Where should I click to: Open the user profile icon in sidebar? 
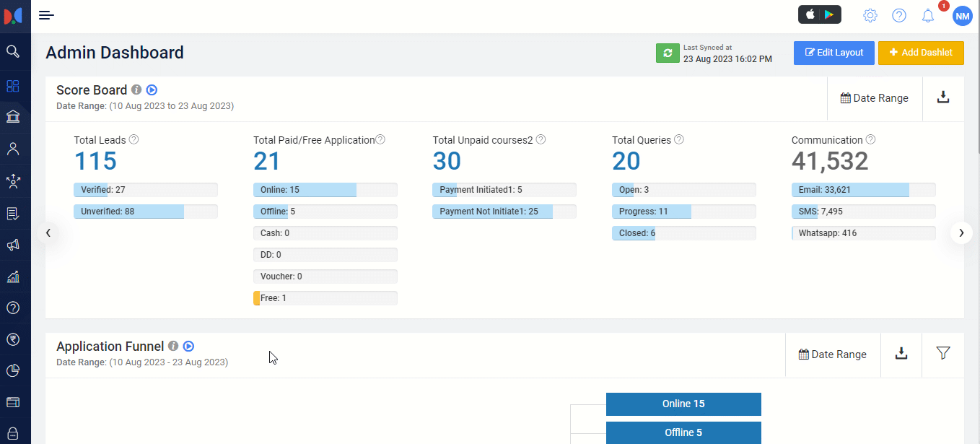(x=12, y=149)
